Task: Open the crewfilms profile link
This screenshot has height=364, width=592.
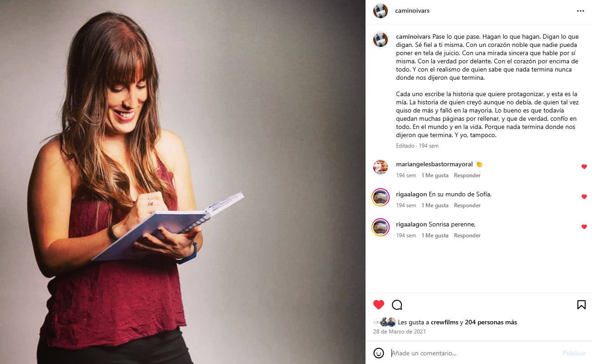Action: click(444, 322)
